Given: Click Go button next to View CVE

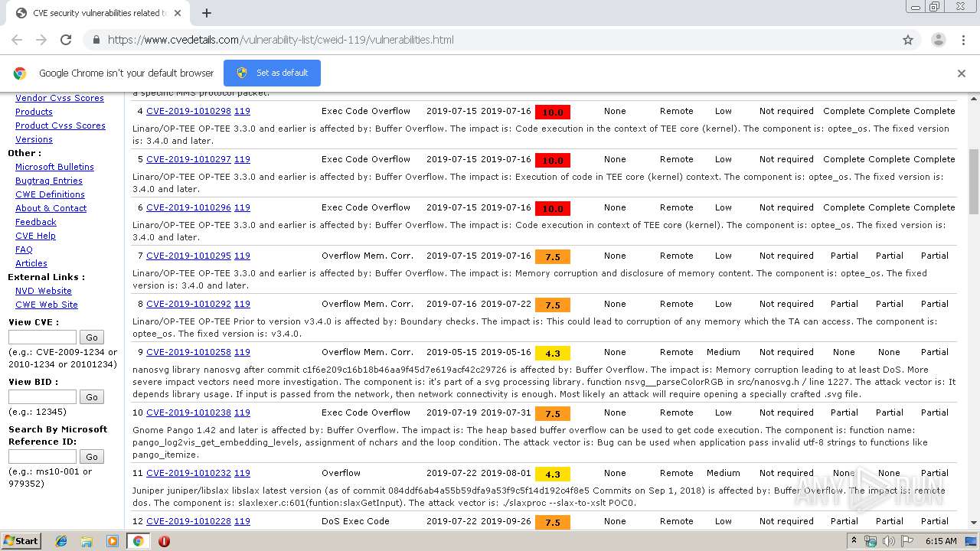Looking at the screenshot, I should tap(92, 337).
